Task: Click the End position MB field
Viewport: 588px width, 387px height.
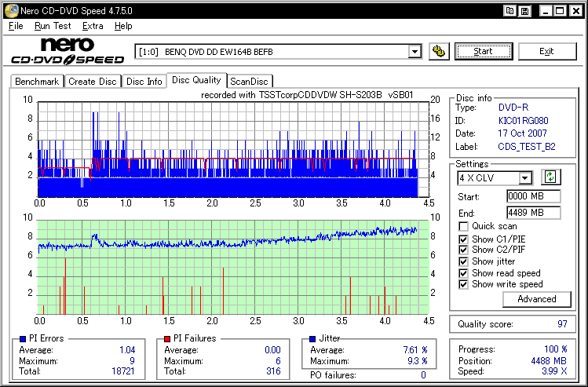Action: 533,213
